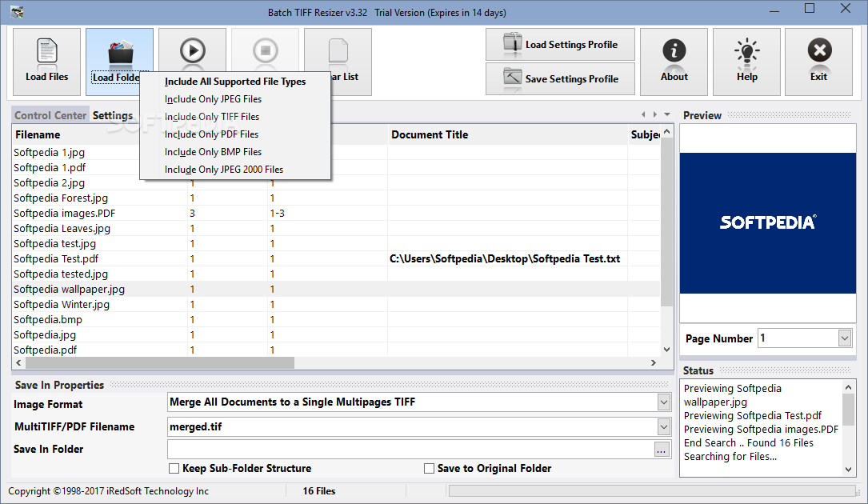Click the Softpedia preview thumbnail

click(x=767, y=223)
